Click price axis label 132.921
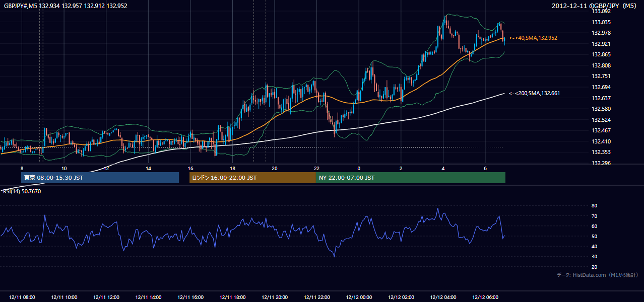Screen dimensions: 644x302 pos(601,44)
